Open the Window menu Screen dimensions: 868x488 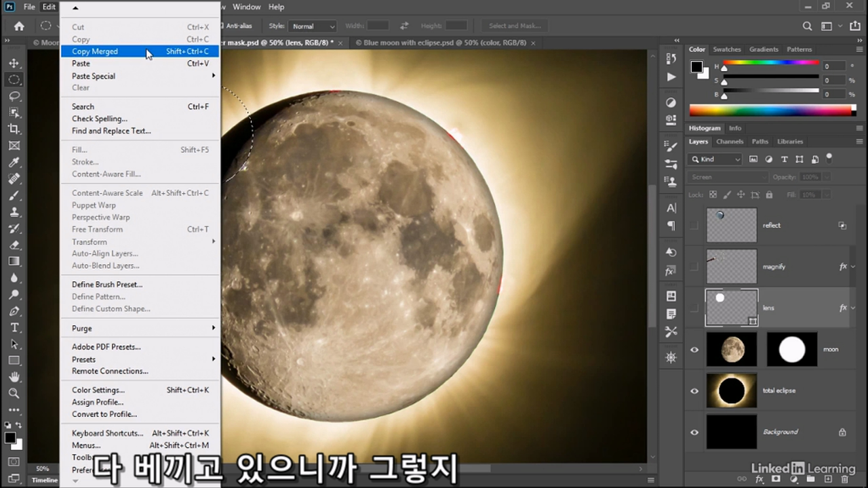[x=246, y=7]
